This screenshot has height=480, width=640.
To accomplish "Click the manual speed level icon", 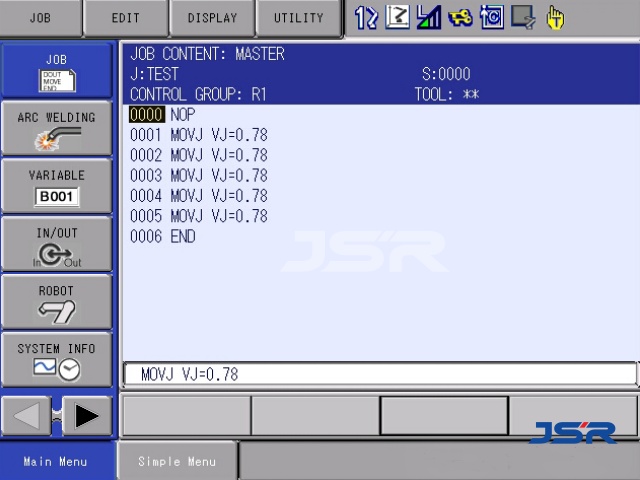I will pos(428,18).
